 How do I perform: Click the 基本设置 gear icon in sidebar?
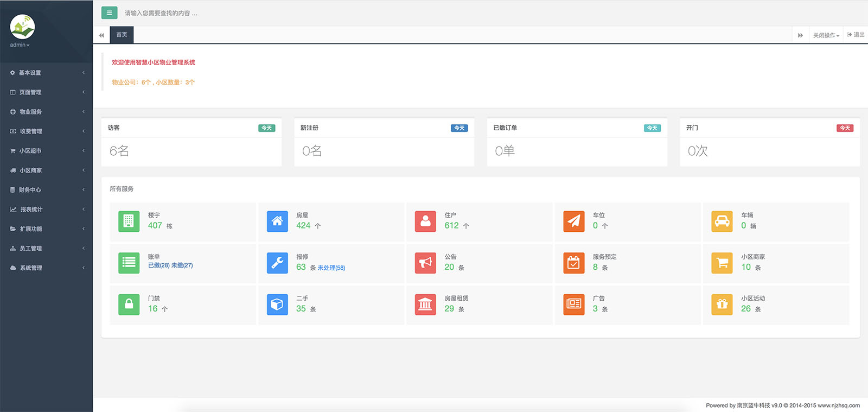click(12, 73)
